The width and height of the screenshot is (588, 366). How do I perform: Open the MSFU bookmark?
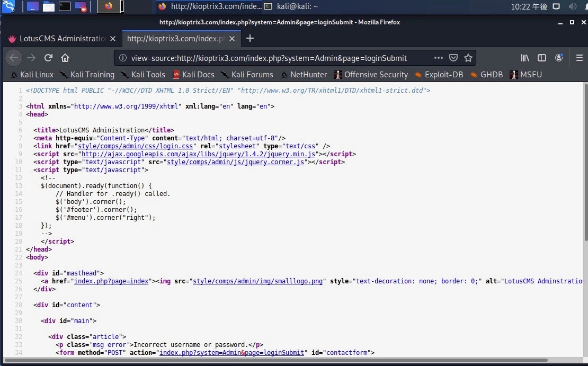pos(525,75)
